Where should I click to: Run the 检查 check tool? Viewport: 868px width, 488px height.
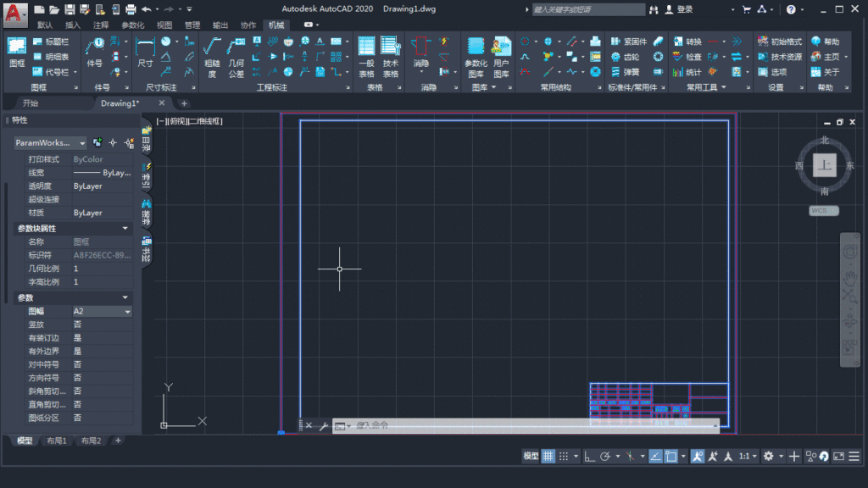coord(687,57)
